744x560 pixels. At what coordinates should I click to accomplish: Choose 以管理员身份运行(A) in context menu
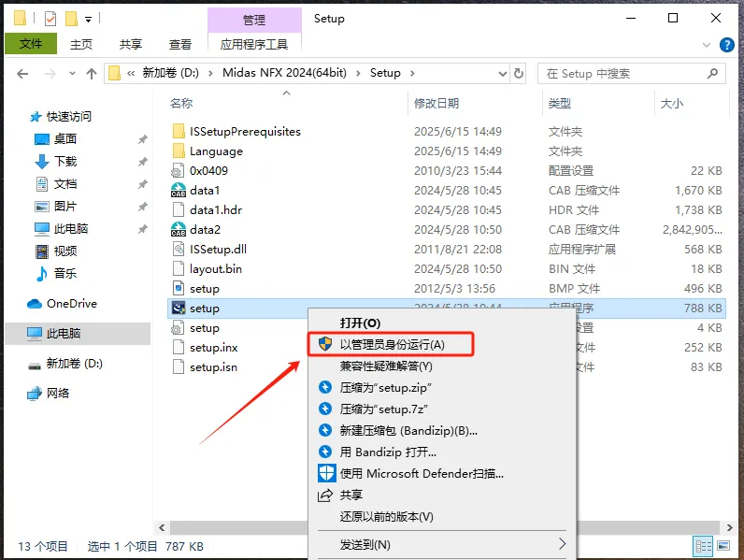coord(391,345)
